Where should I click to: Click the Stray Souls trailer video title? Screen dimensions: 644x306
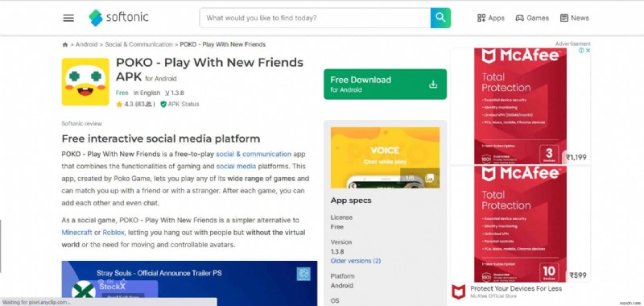click(x=159, y=273)
